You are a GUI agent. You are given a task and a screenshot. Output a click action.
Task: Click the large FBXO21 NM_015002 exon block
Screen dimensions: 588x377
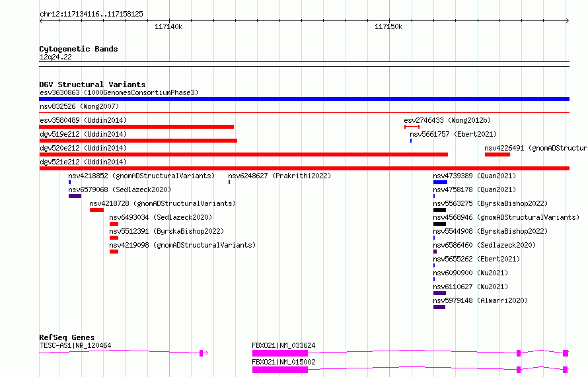point(279,370)
